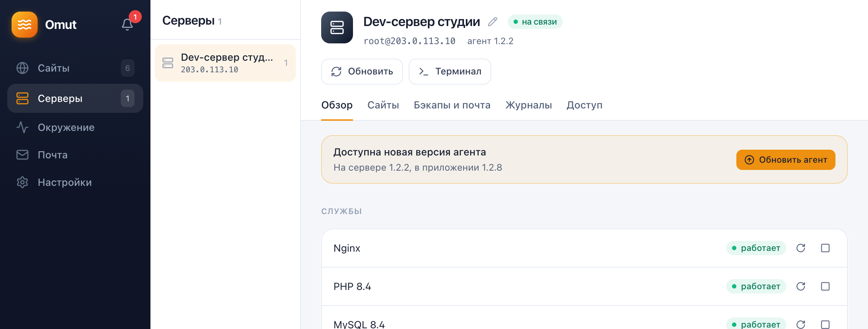Open Почта in the sidebar
This screenshot has width=868, height=329.
click(x=75, y=155)
